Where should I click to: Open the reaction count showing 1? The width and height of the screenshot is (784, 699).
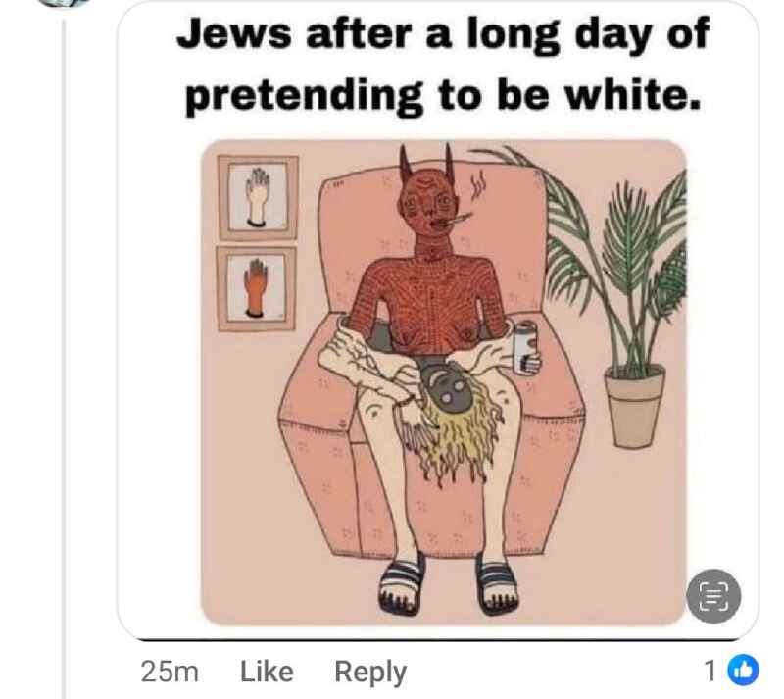(710, 671)
